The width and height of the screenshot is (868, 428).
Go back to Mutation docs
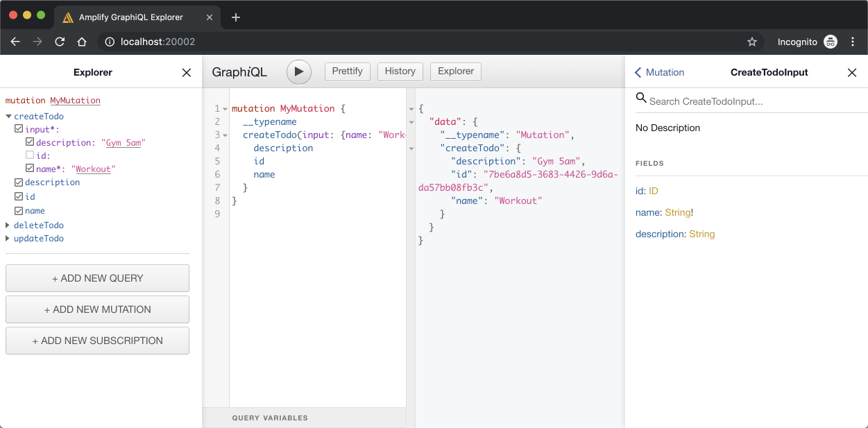pos(659,72)
